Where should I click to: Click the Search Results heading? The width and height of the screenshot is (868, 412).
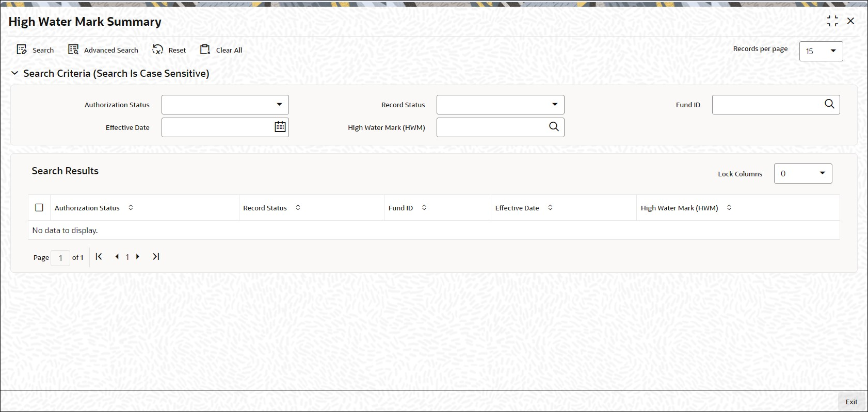click(65, 171)
